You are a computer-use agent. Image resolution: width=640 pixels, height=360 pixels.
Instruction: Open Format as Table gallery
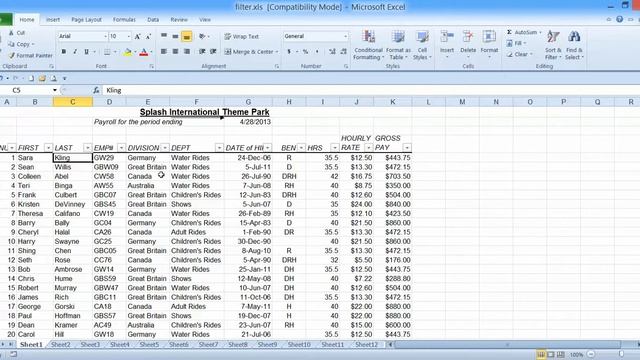click(x=398, y=45)
